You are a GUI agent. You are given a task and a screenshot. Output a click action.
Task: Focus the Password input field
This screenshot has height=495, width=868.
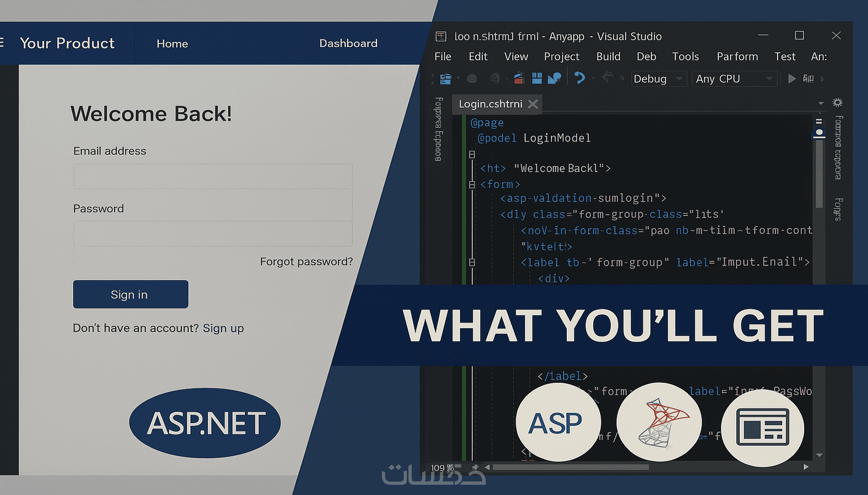pyautogui.click(x=213, y=234)
